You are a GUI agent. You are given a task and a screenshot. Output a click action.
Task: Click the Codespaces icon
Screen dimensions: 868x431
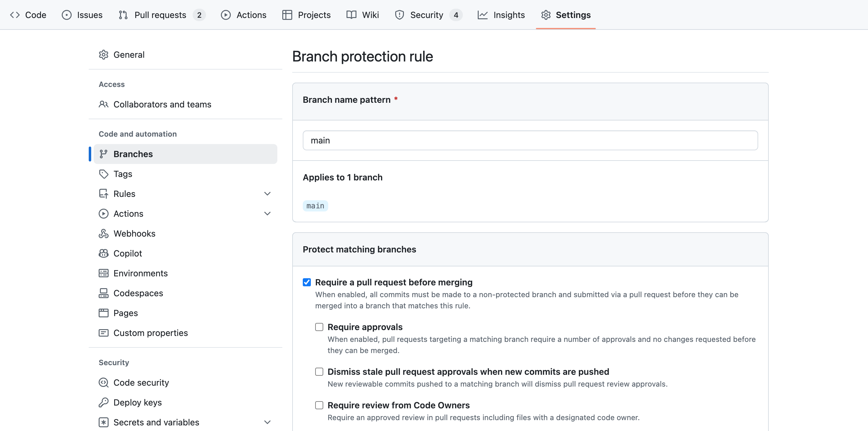(103, 293)
